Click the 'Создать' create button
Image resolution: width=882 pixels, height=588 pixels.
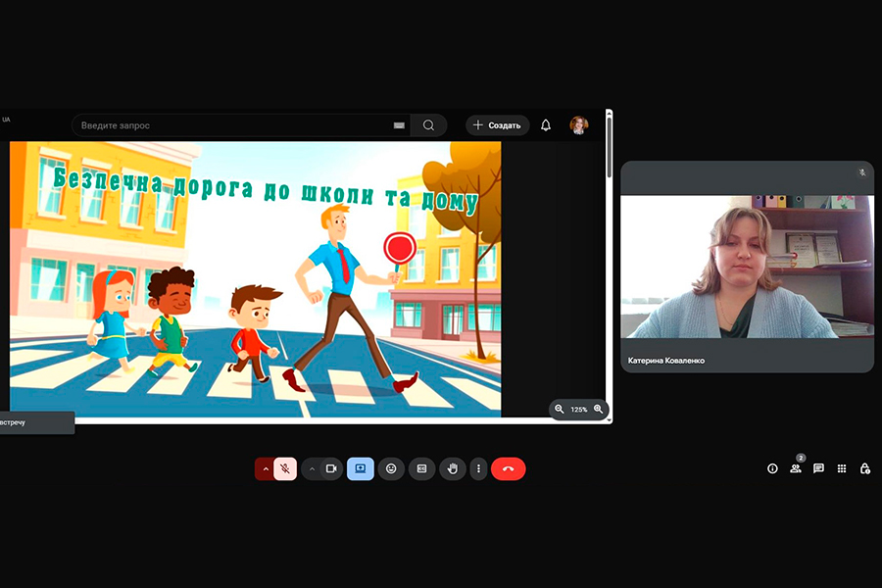(x=497, y=125)
